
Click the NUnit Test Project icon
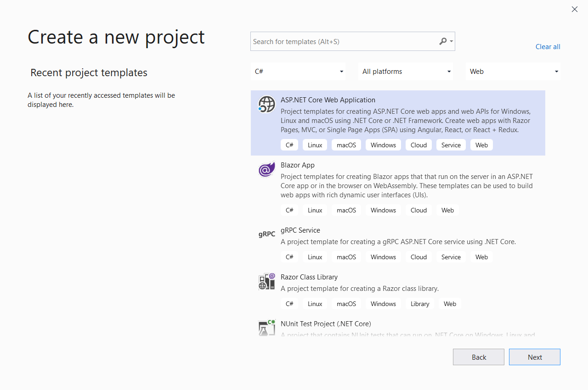(266, 328)
